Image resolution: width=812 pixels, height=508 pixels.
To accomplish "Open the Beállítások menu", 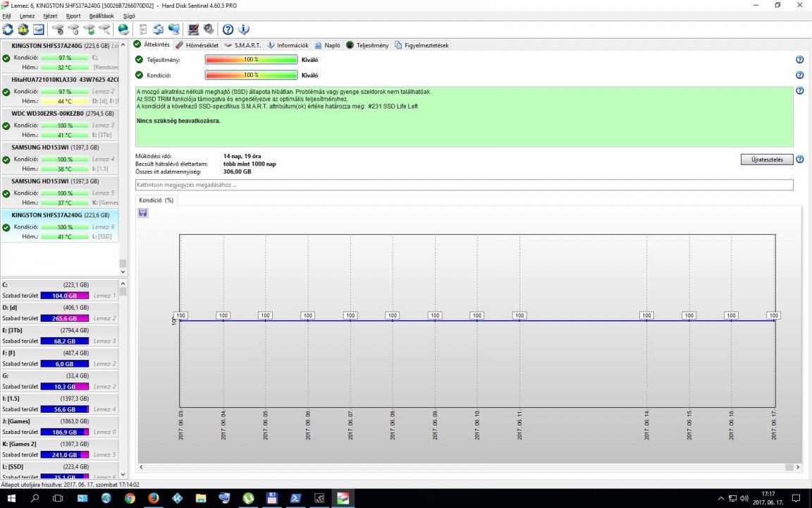I will tap(101, 16).
